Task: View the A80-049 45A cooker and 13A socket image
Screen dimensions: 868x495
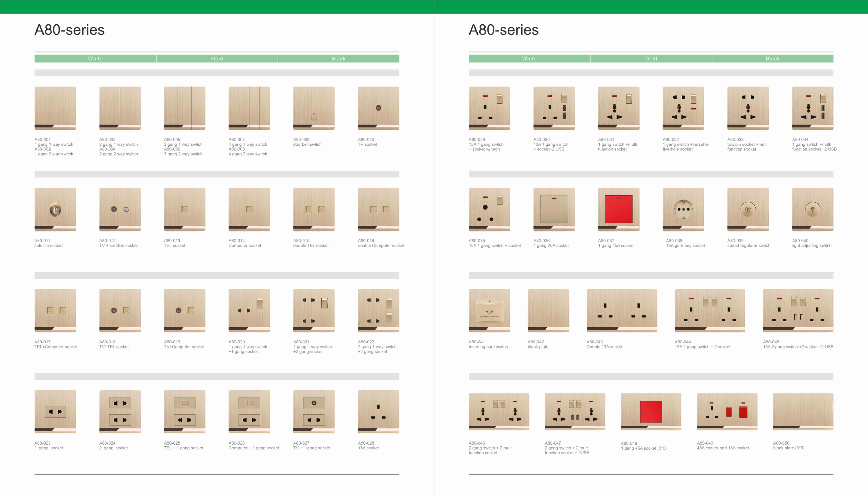Action: pyautogui.click(x=727, y=412)
